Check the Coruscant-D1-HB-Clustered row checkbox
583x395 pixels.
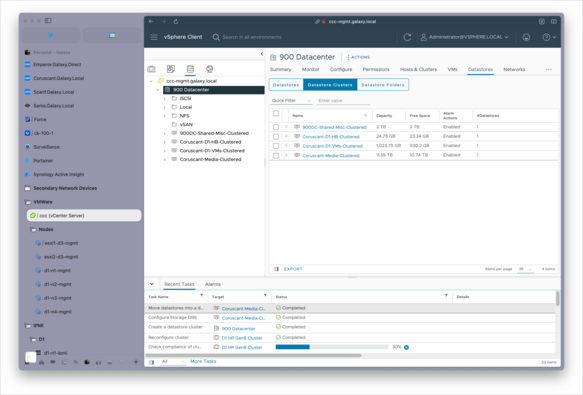tap(276, 137)
